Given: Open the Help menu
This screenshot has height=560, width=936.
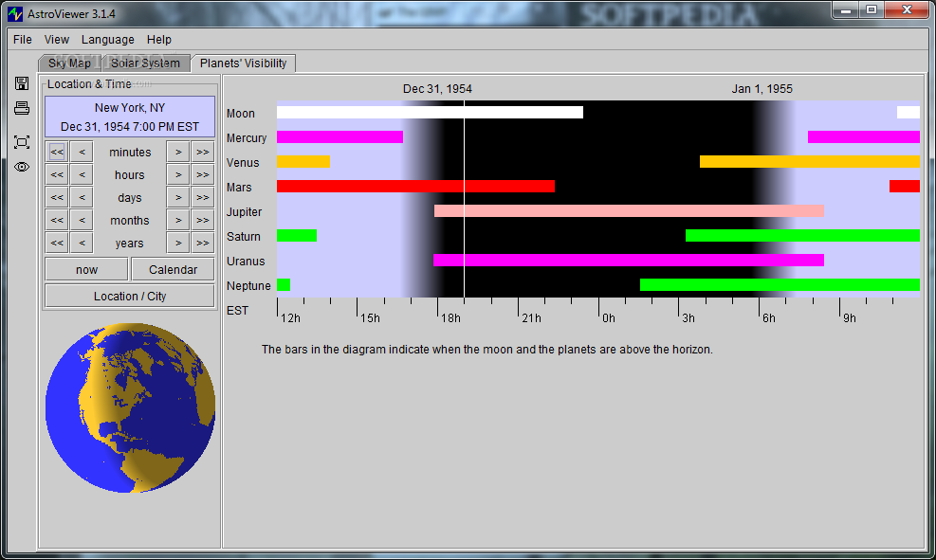Looking at the screenshot, I should (159, 40).
